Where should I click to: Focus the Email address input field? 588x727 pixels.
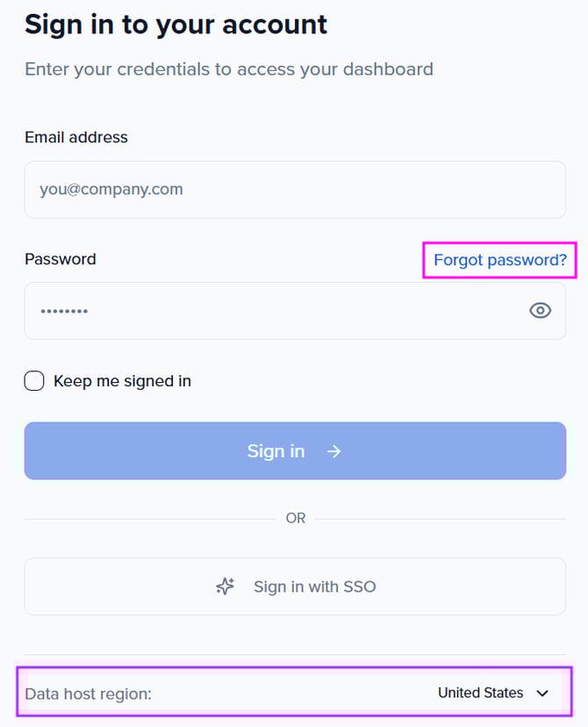click(295, 190)
